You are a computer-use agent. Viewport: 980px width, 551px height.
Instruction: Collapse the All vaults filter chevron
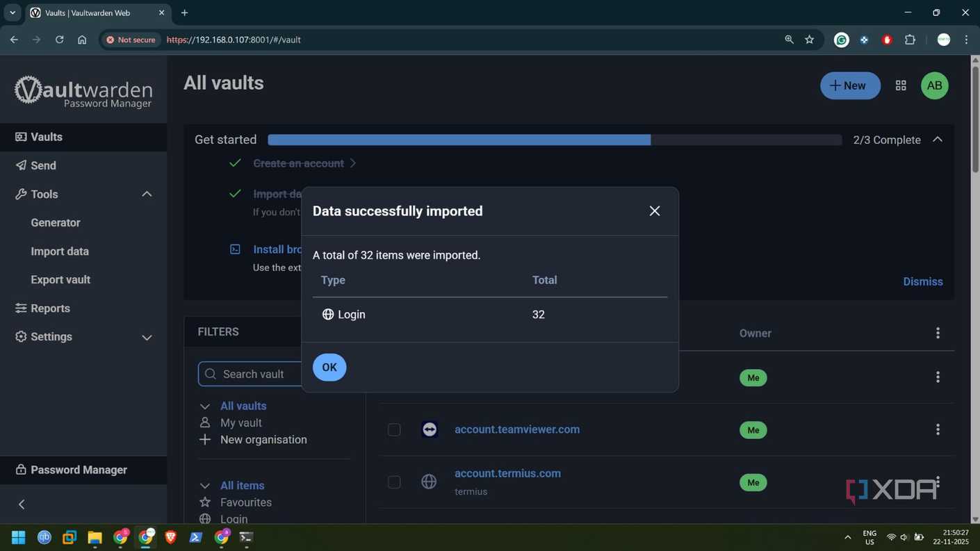coord(204,406)
